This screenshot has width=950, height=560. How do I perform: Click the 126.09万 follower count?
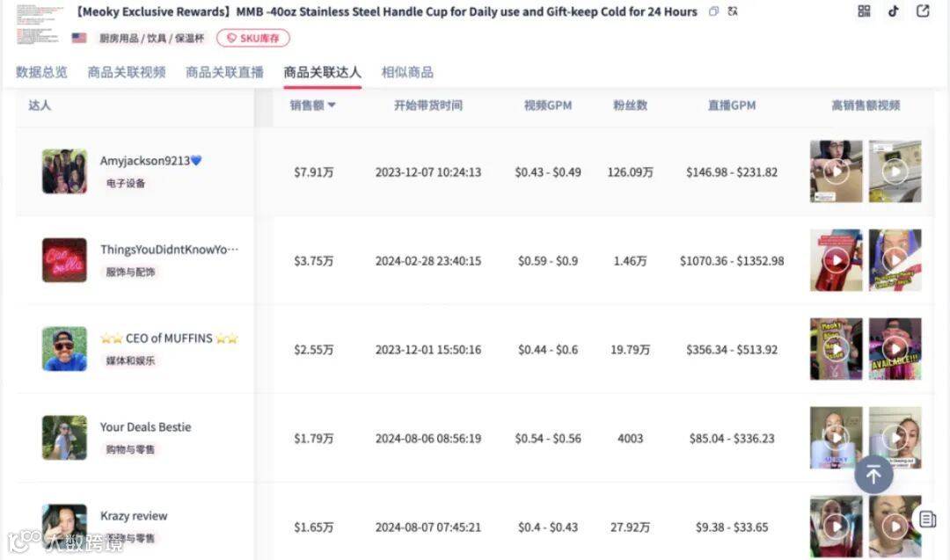click(x=630, y=172)
